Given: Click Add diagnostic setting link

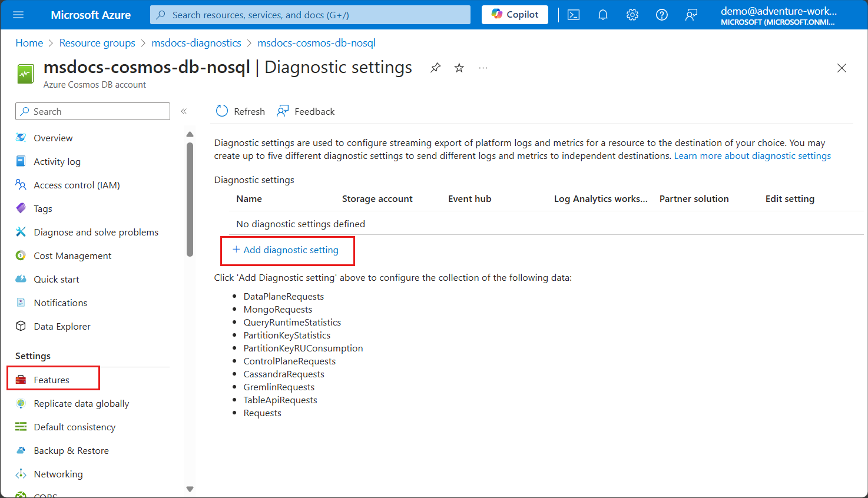Looking at the screenshot, I should (286, 250).
